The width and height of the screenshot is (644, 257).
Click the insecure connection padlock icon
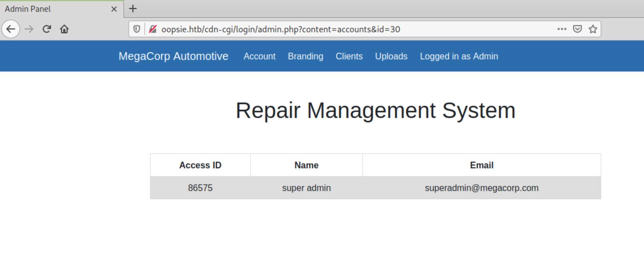[153, 29]
